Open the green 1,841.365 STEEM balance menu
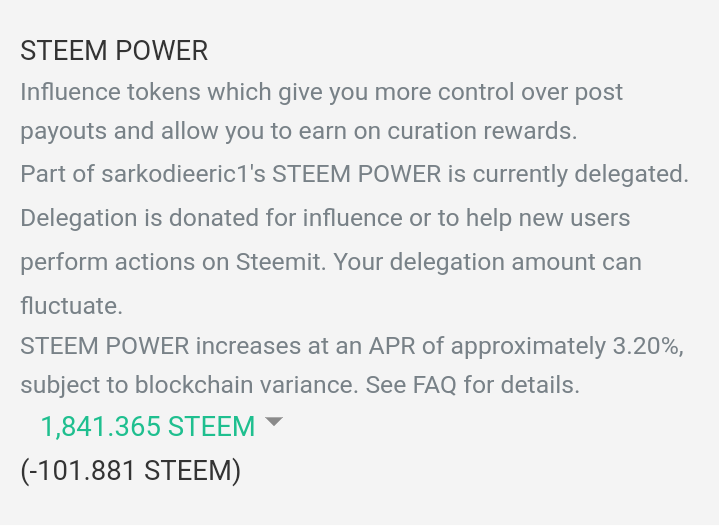Viewport: 719px width, 526px height. [147, 427]
